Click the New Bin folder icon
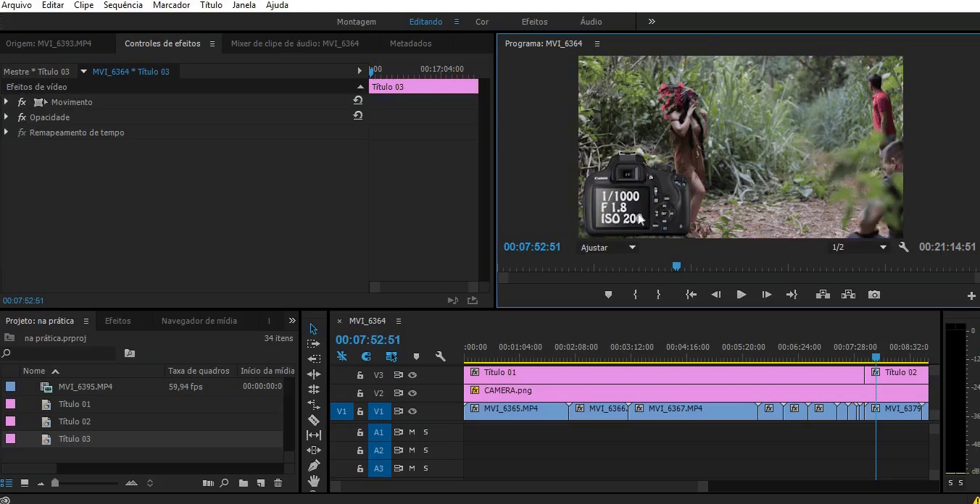 pos(244,483)
